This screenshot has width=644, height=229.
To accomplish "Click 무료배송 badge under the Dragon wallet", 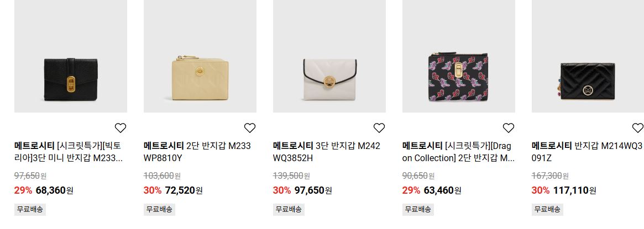I will click(418, 209).
